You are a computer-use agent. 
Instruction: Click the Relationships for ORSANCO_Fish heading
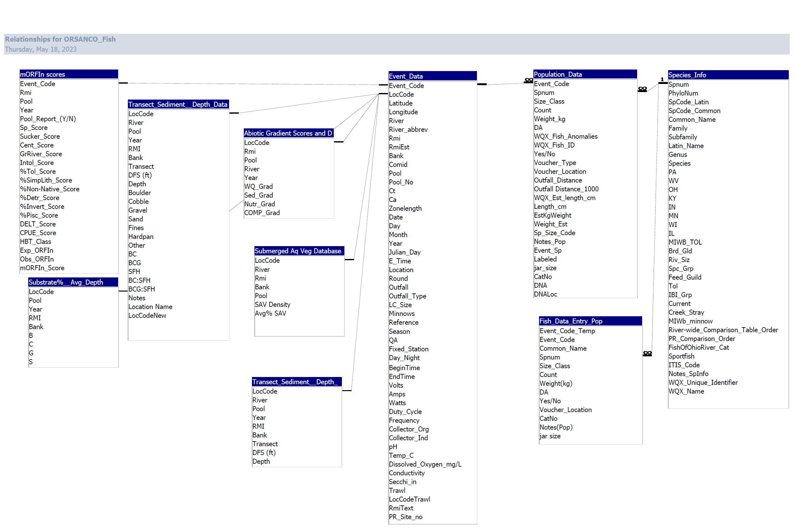[x=60, y=39]
